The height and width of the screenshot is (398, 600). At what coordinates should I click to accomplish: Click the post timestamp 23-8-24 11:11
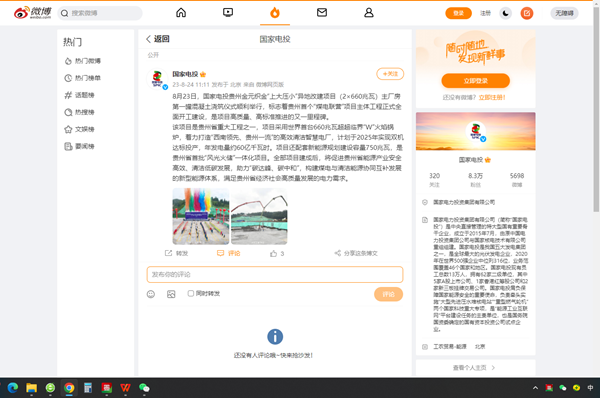pyautogui.click(x=191, y=85)
